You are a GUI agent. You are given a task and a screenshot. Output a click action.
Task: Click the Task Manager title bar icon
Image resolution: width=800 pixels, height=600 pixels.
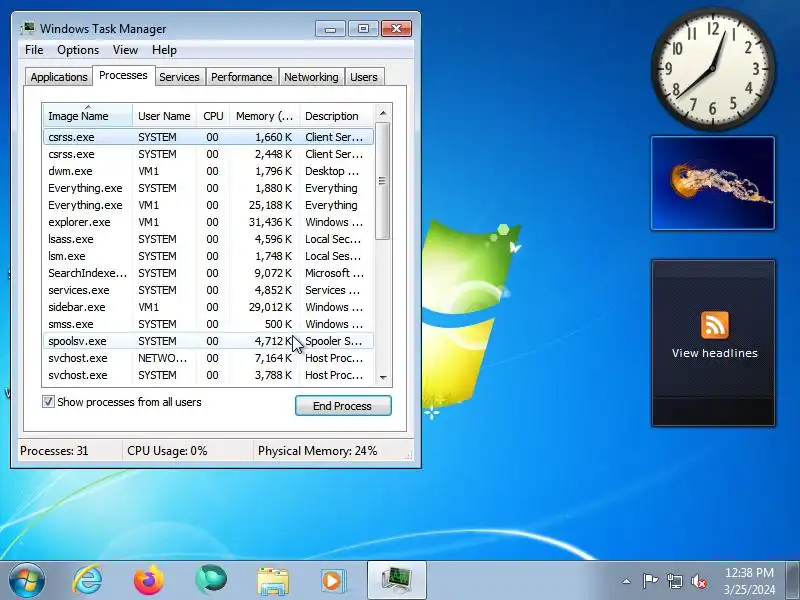[28, 28]
